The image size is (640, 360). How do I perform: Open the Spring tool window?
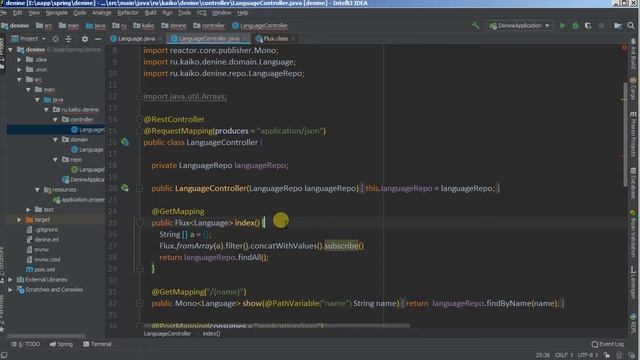coord(61,344)
